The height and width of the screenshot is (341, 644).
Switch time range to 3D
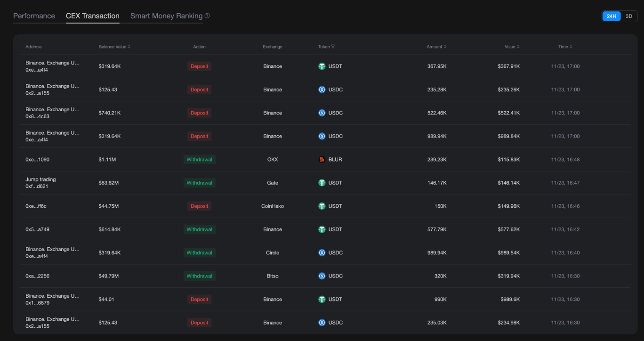629,16
